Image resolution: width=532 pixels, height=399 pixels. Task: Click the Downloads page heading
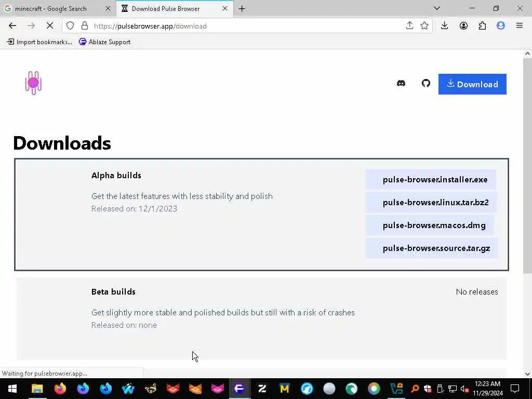coord(62,143)
